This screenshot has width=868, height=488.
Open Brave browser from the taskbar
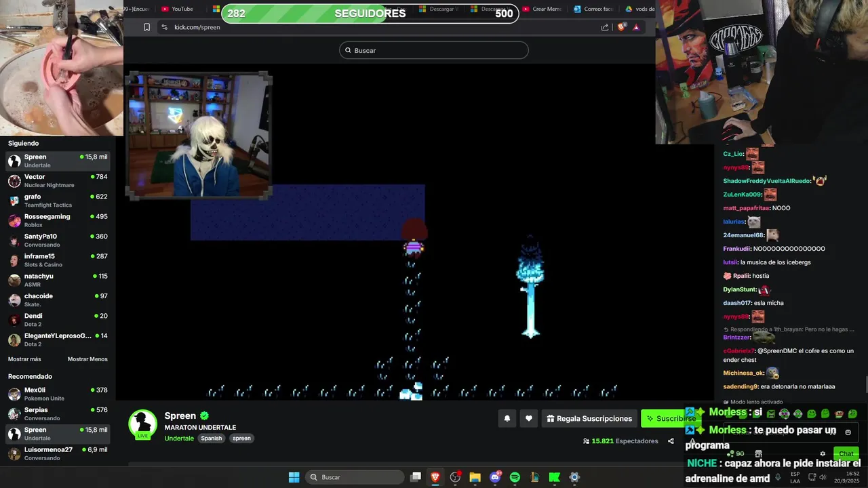435,477
